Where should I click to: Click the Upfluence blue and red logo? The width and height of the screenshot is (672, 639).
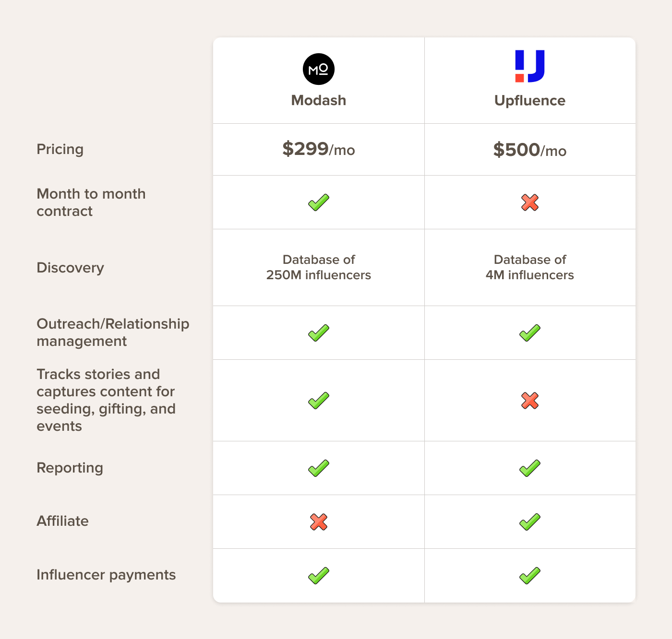pyautogui.click(x=530, y=66)
